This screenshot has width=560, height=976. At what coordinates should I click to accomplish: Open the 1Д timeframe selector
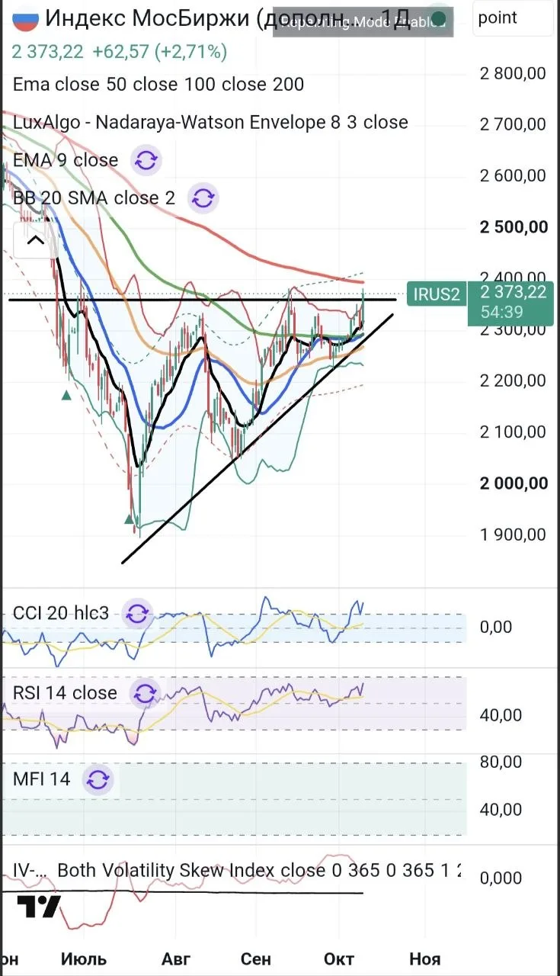395,19
